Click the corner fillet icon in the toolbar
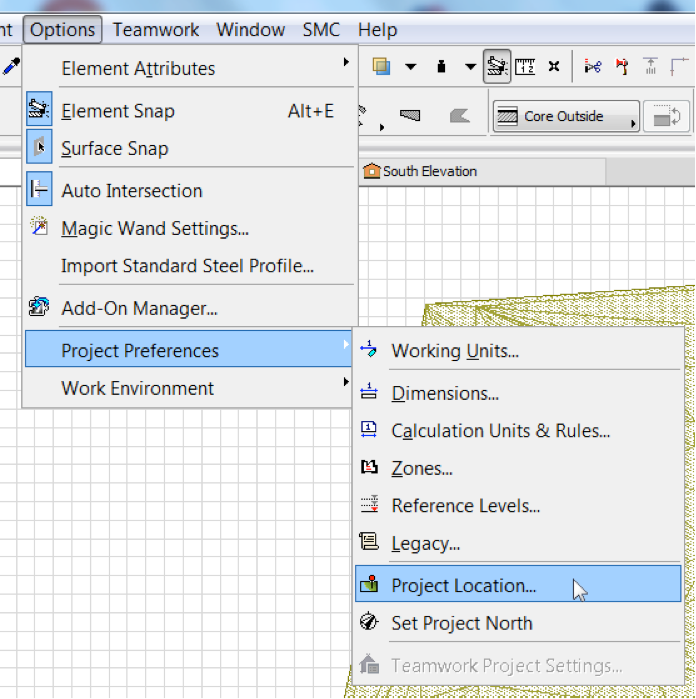Viewport: 696px width, 699px height. point(679,66)
